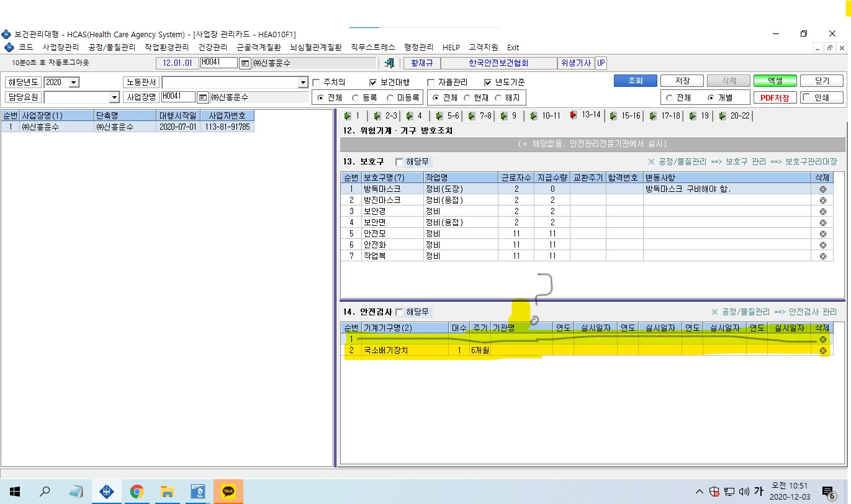Viewport: 851px width, 504px height.
Task: Toggle the 보건대행 checkbox
Action: point(373,82)
